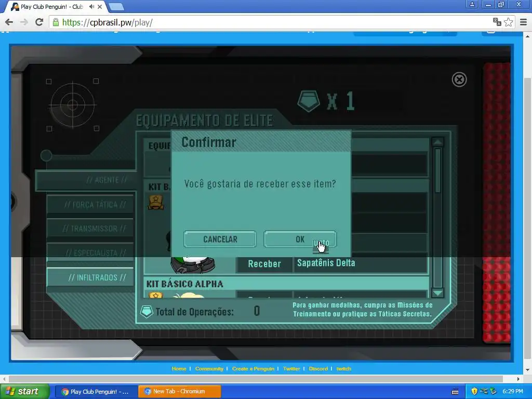Select the Sapatênis Delta item label

point(326,263)
